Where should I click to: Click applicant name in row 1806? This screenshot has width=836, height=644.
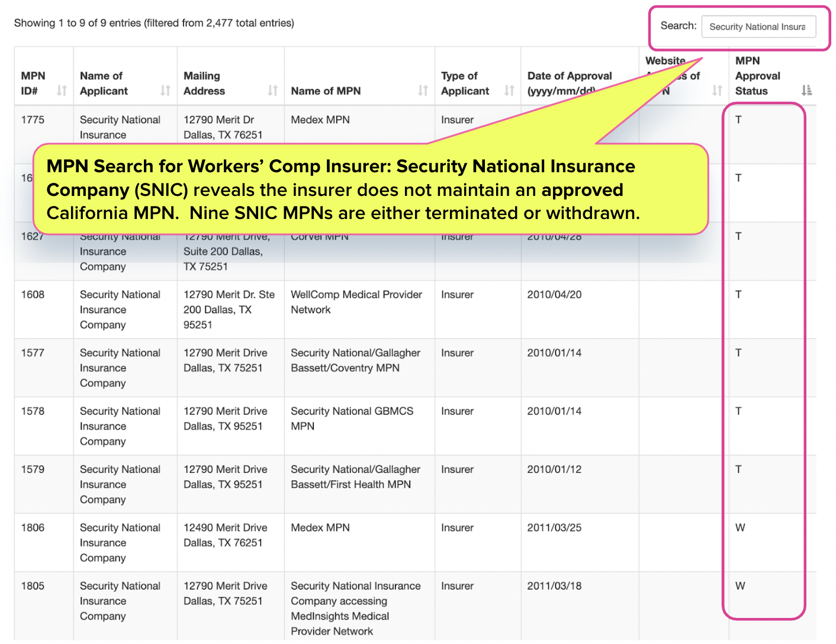click(x=120, y=543)
